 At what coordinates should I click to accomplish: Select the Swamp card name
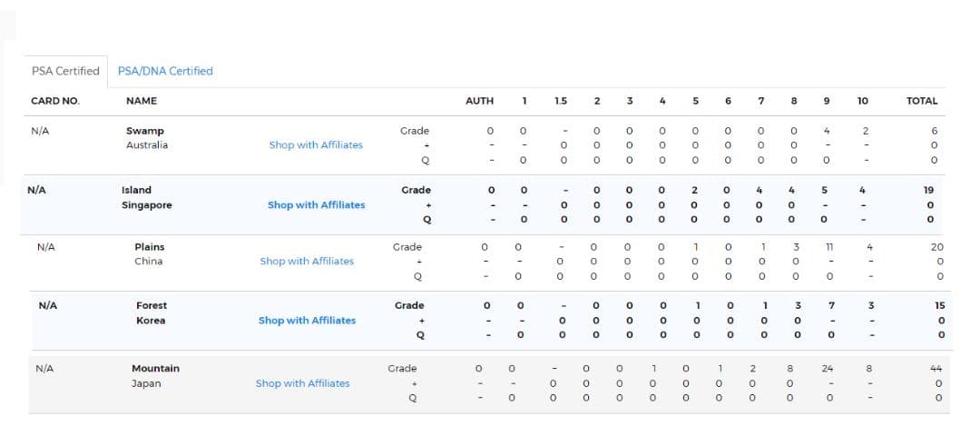tap(144, 131)
